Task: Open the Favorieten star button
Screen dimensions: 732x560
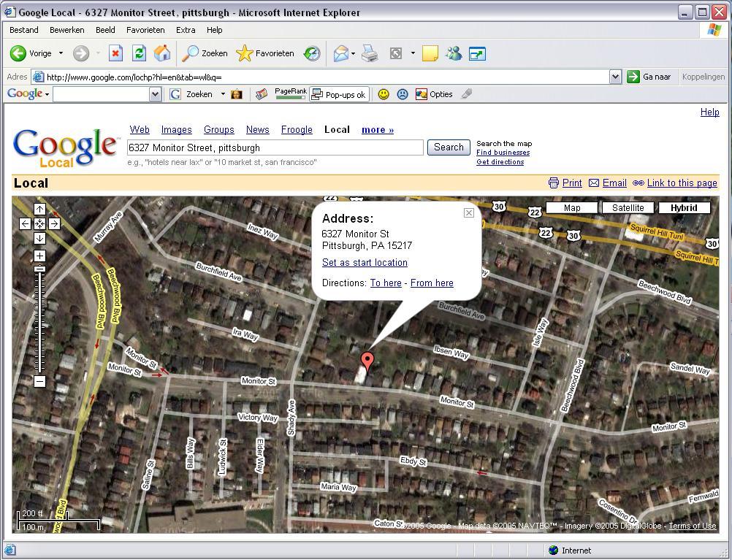Action: point(265,53)
